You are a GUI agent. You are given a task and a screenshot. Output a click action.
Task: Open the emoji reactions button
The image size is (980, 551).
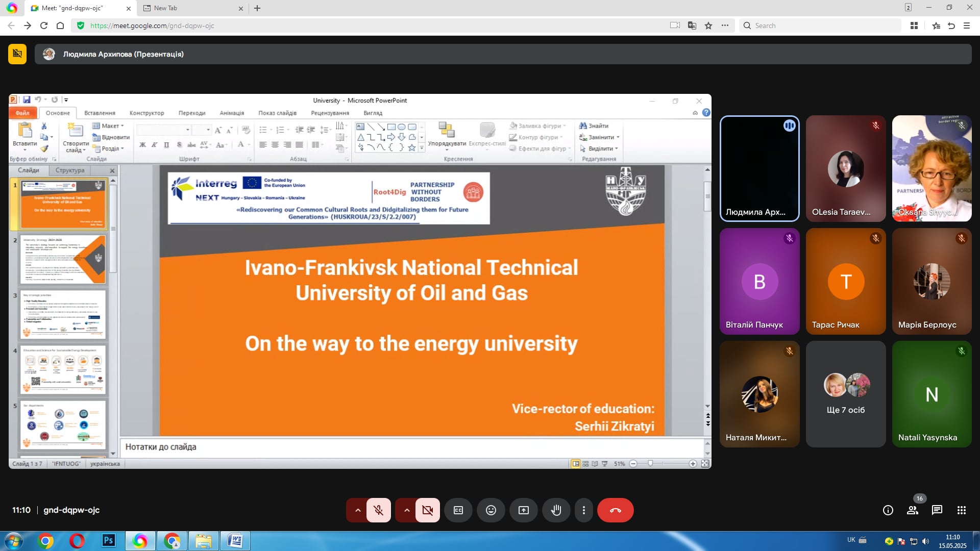pyautogui.click(x=491, y=510)
